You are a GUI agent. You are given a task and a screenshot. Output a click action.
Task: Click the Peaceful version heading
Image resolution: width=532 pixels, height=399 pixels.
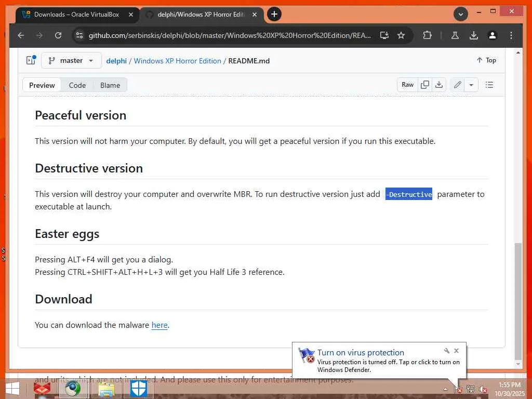[81, 115]
